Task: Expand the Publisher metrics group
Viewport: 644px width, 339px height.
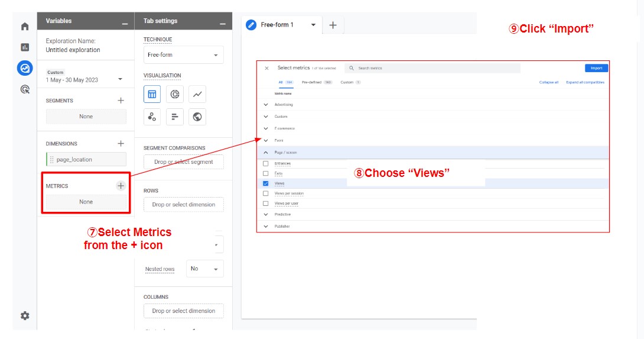Action: tap(266, 226)
